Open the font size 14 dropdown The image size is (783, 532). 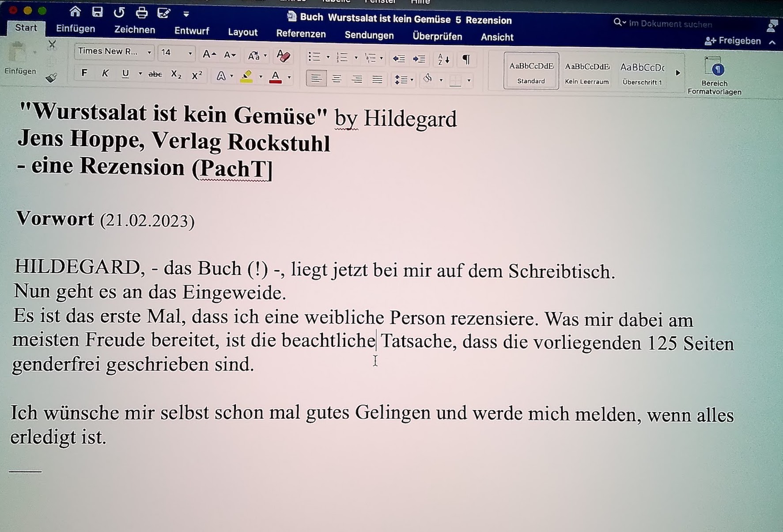coord(190,54)
